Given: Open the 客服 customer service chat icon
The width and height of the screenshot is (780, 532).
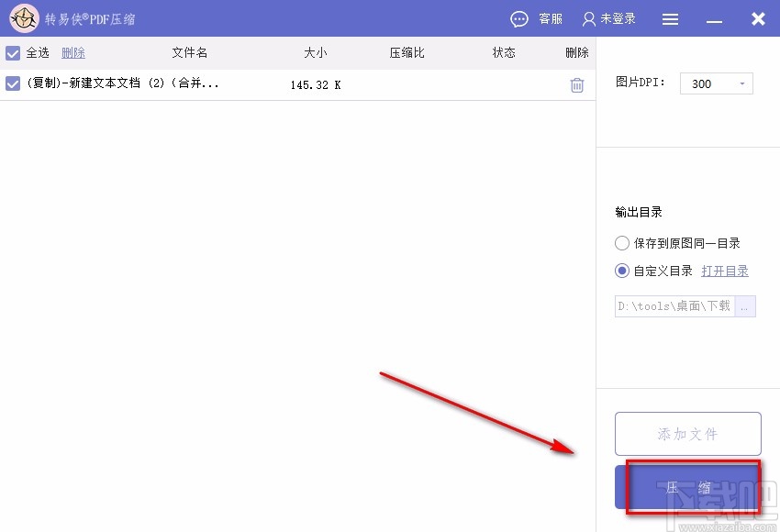Looking at the screenshot, I should point(519,18).
